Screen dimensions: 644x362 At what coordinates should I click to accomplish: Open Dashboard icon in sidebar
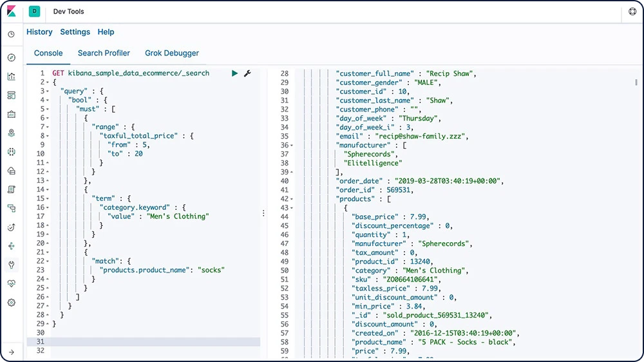[x=12, y=95]
